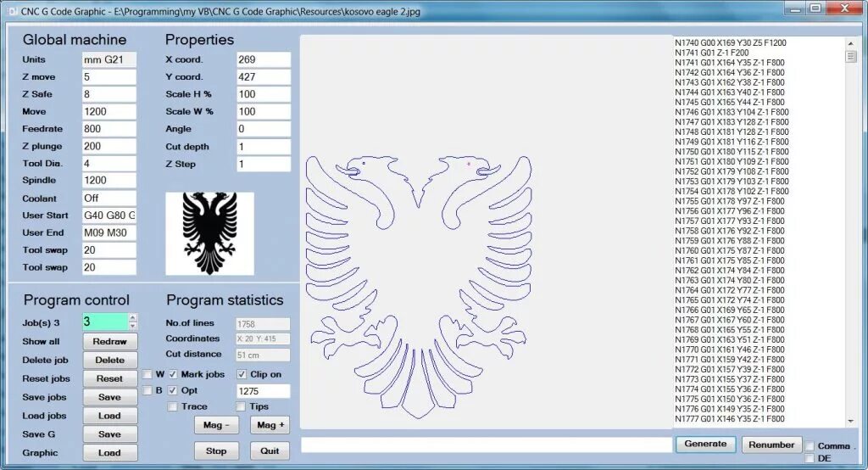Click the Cut distance field showing 51 cm
The height and width of the screenshot is (470, 868).
pyautogui.click(x=263, y=355)
